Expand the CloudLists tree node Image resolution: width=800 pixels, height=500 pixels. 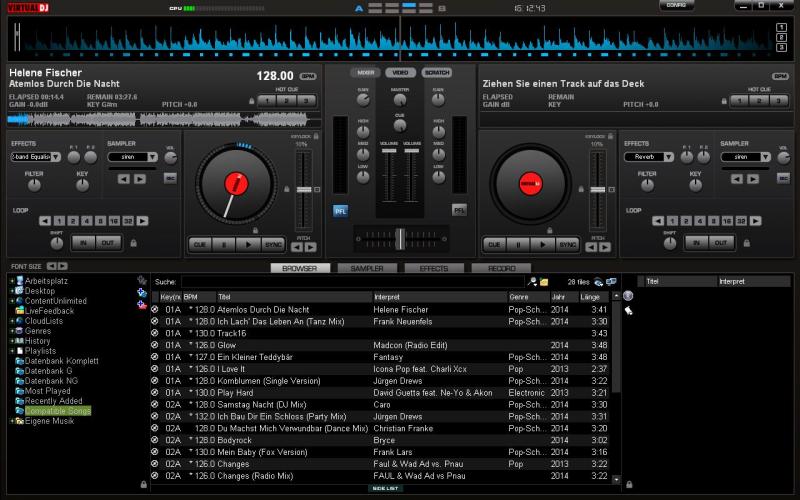[12, 321]
